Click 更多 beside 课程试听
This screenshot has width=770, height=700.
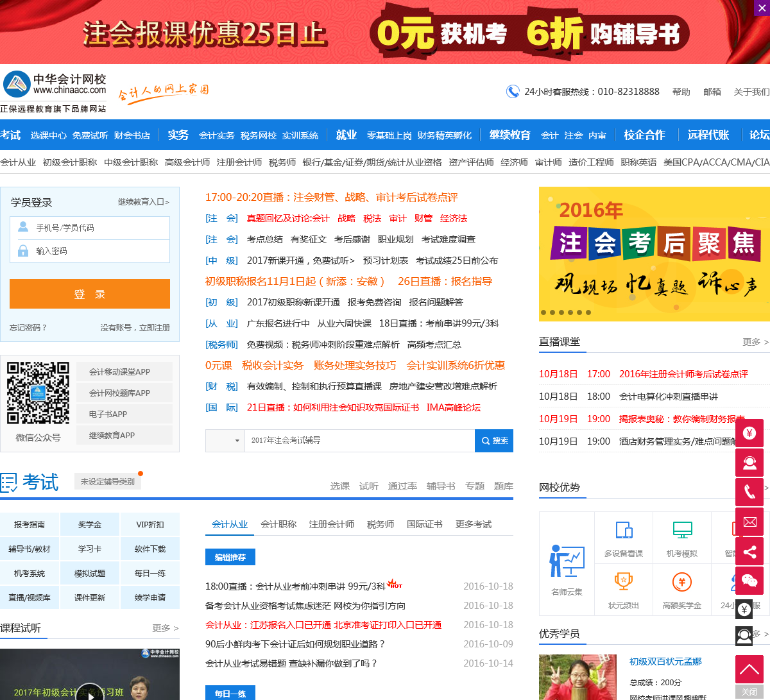tap(166, 628)
